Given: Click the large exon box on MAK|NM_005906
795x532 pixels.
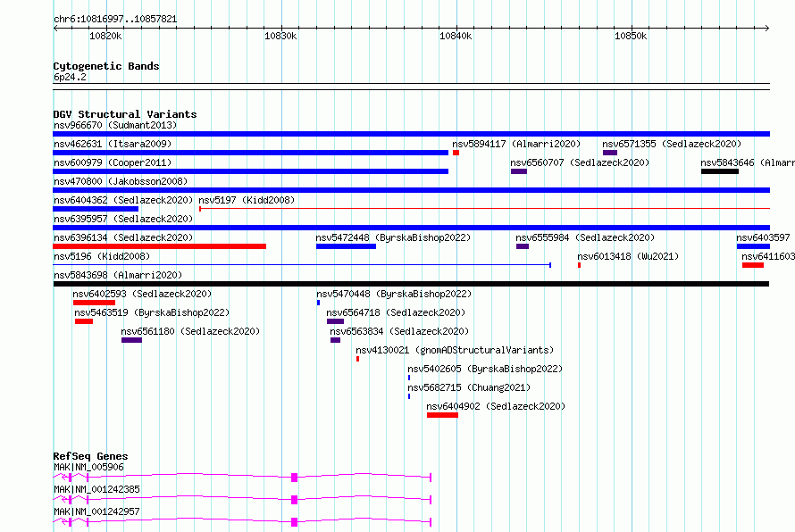Looking at the screenshot, I should click(294, 478).
